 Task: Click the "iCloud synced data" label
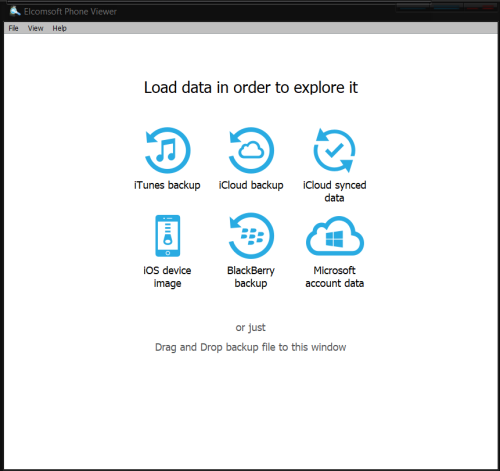(x=334, y=191)
